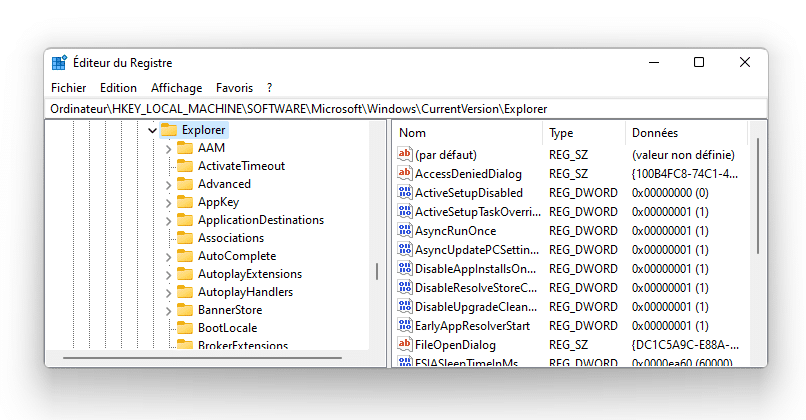Expand the AAM key
The width and height of the screenshot is (806, 420).
(169, 149)
